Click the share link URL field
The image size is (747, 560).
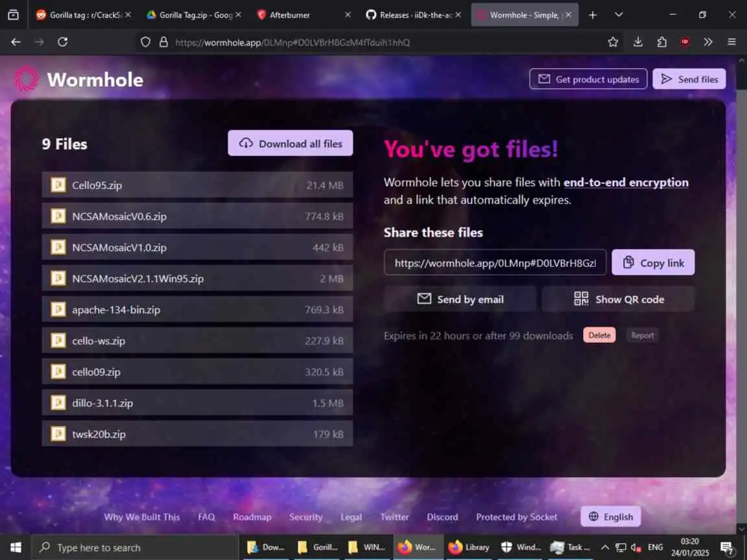point(495,262)
